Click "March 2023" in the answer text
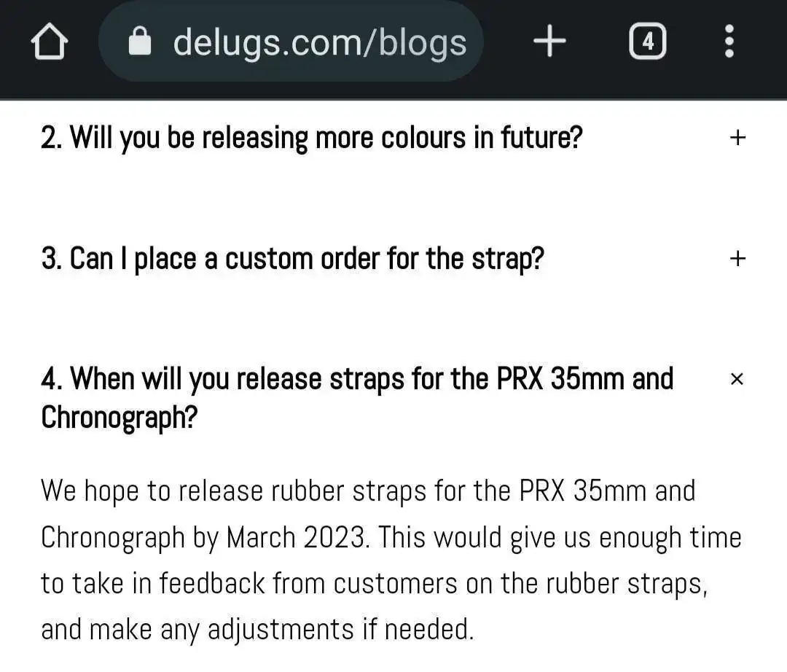 coord(295,538)
